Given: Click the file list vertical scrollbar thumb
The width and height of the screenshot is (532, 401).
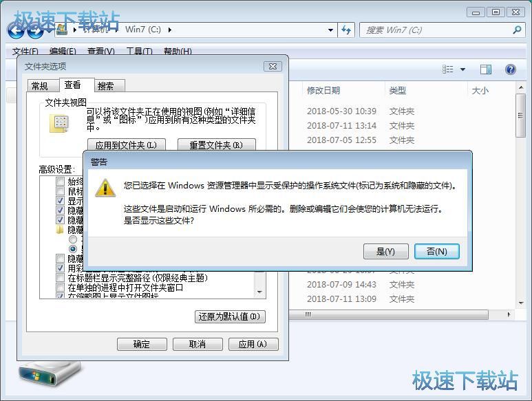Looking at the screenshot, I should [520, 116].
